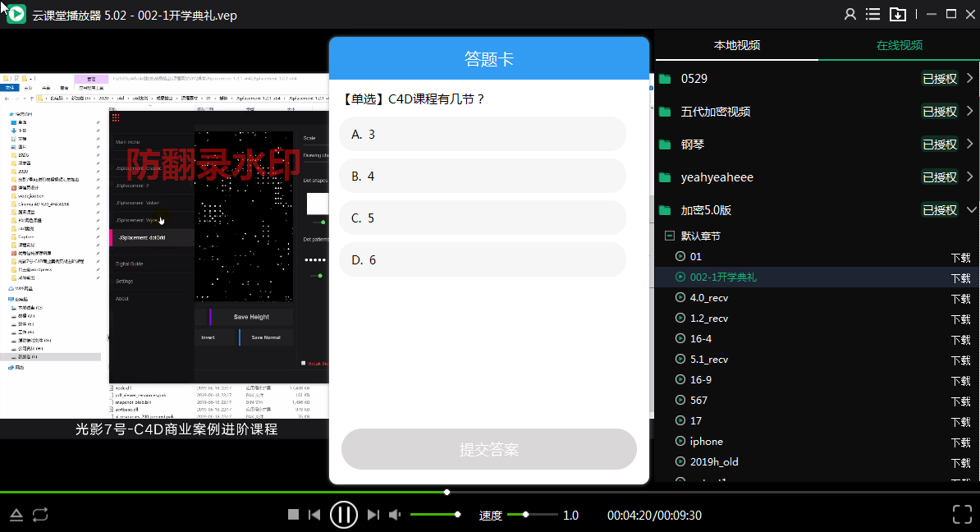The image size is (980, 532).
Task: Pick answer option D. 6
Action: coord(482,259)
